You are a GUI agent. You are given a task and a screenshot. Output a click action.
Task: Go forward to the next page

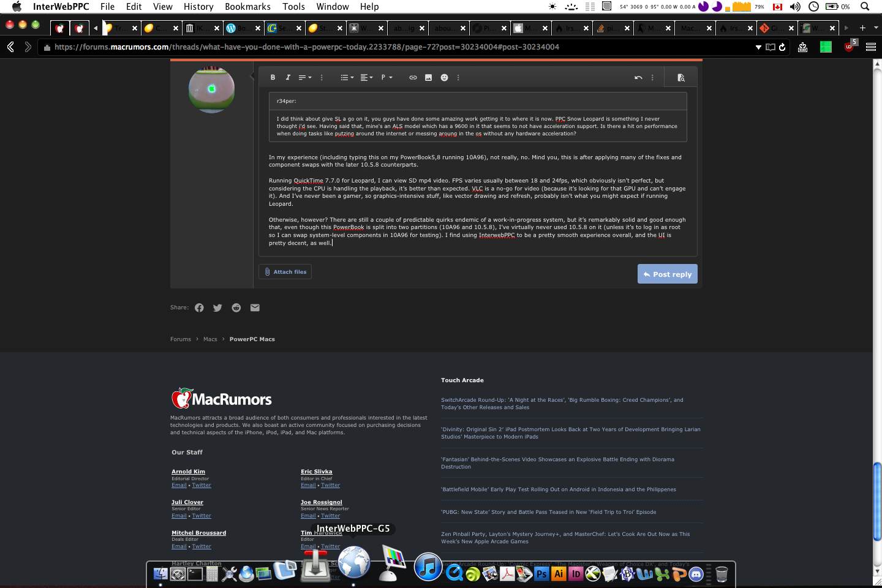(28, 47)
